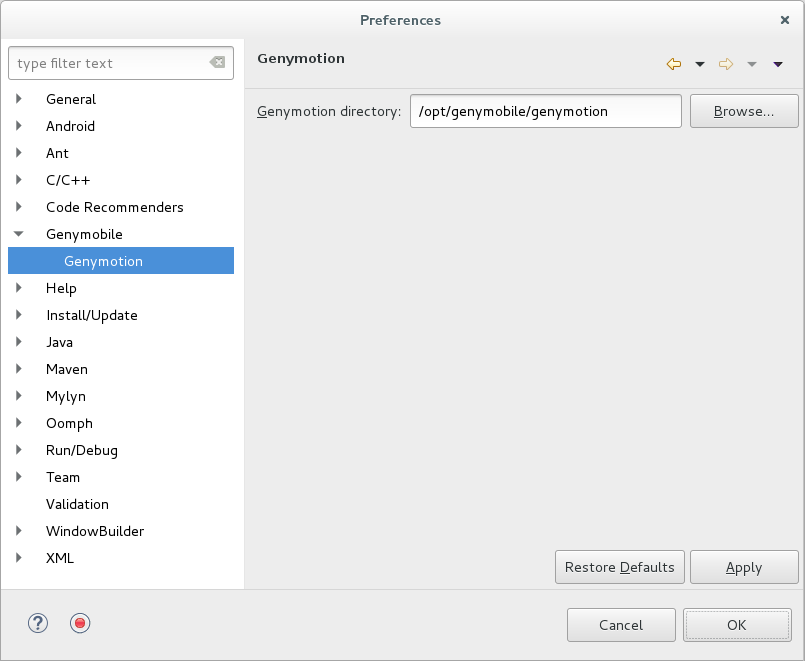The image size is (805, 661).
Task: Expand the Oomph tree node
Action: point(19,423)
